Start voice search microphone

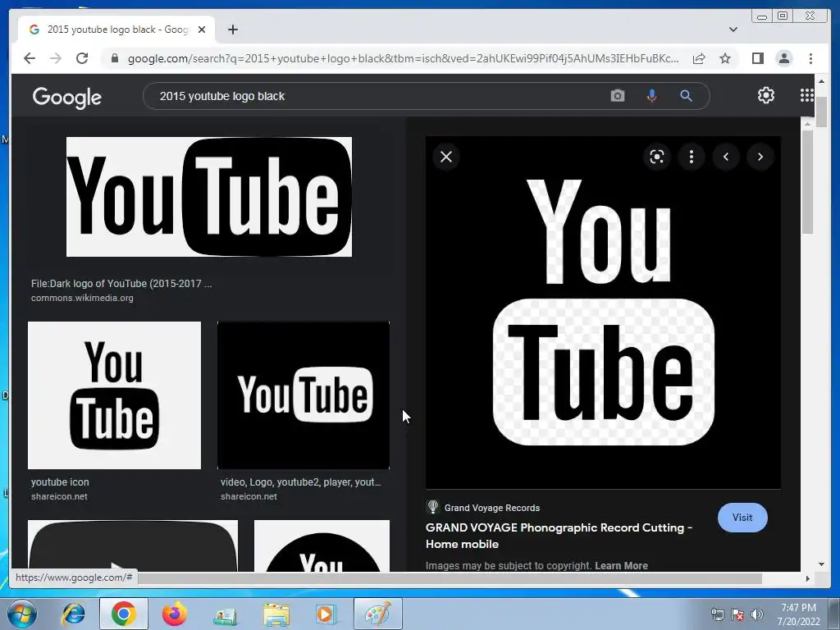click(651, 96)
